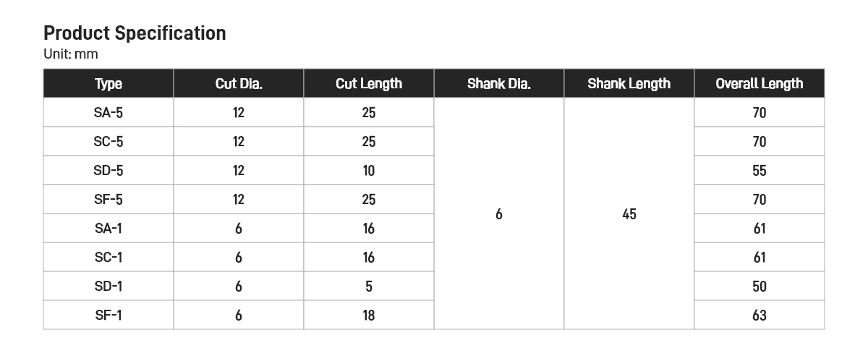Select the SD-5 type cell
This screenshot has width=868, height=351.
(x=109, y=171)
